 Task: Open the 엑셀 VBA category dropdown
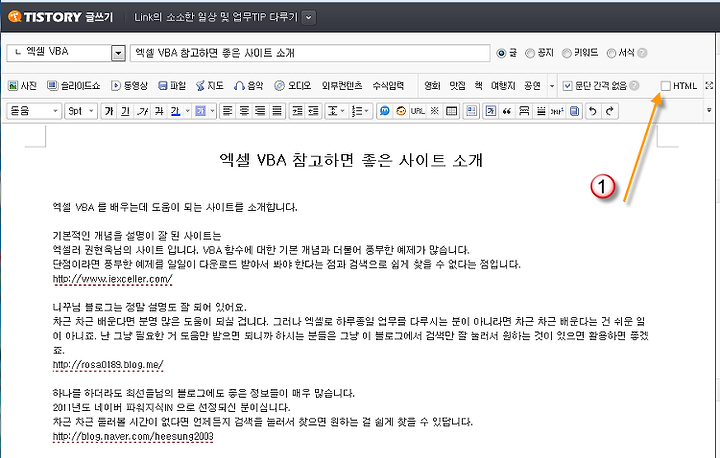point(118,53)
